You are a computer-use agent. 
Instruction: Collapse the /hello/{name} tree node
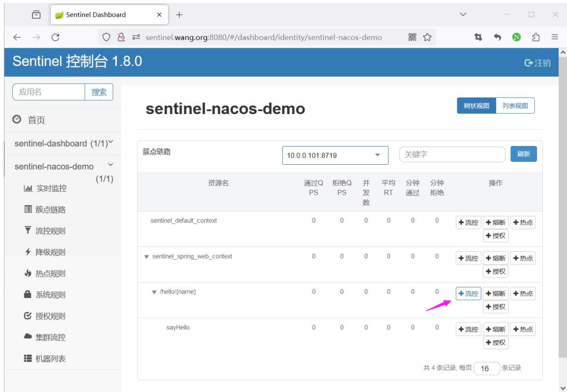point(154,292)
